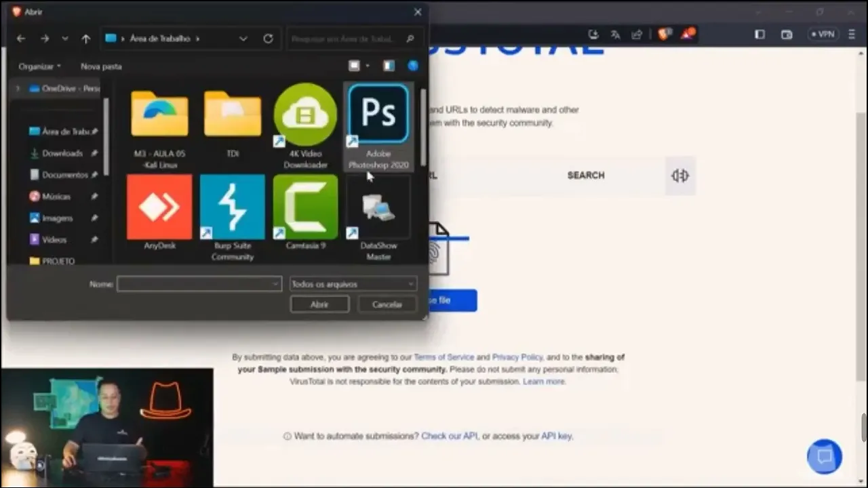Click the Abrir button
Screen dimensions: 868x488
pos(319,304)
